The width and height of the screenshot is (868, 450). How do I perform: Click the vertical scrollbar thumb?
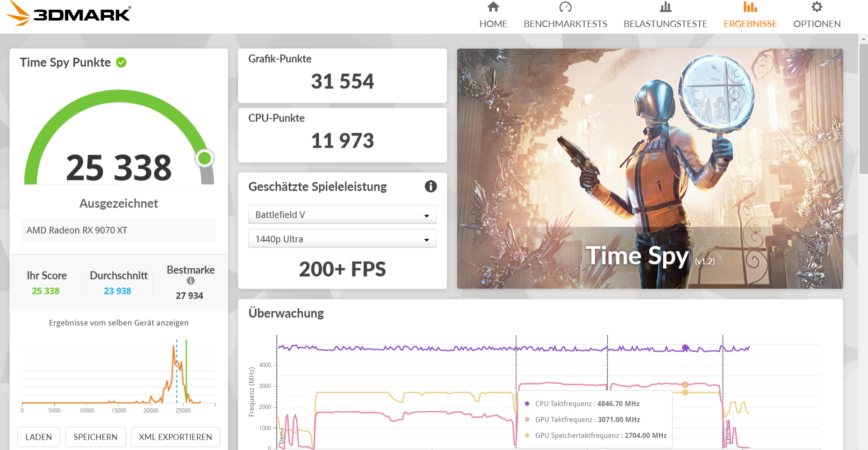pyautogui.click(x=863, y=108)
